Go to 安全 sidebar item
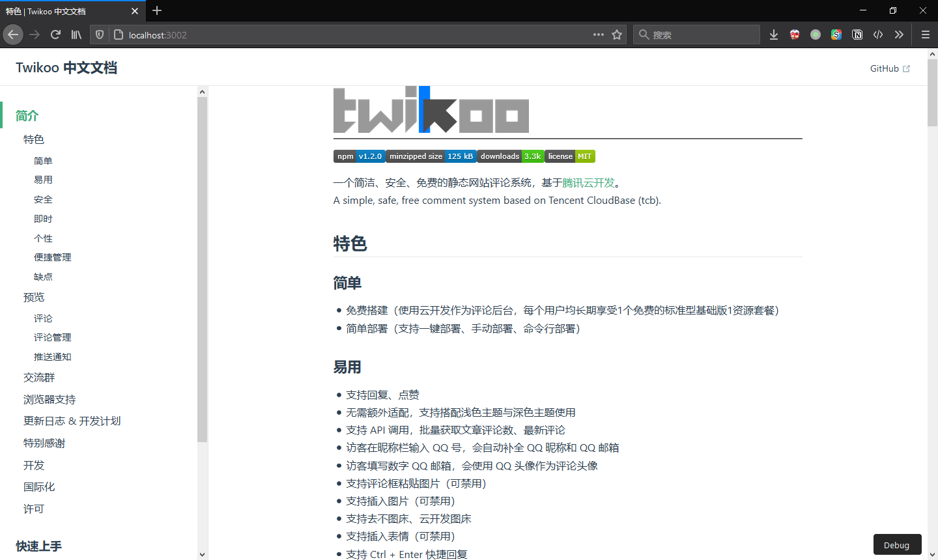Screen dimensions: 938x560 tap(43, 199)
